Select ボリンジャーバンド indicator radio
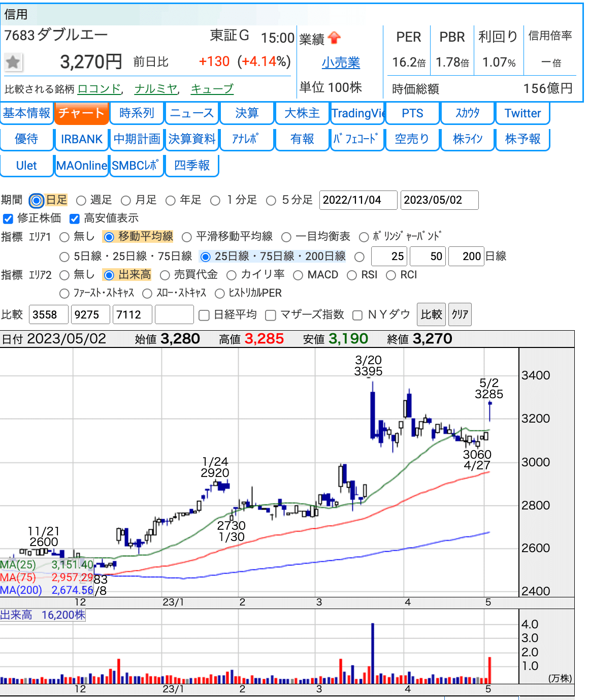This screenshot has height=700, width=589. 364,237
